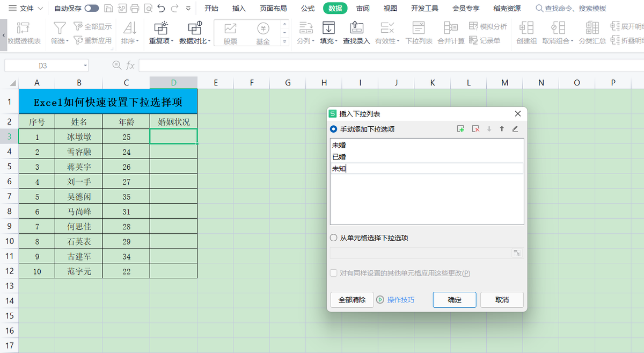This screenshot has width=644, height=353.
Task: Select 从单元格选择下拉选项 radio button
Action: pyautogui.click(x=333, y=237)
